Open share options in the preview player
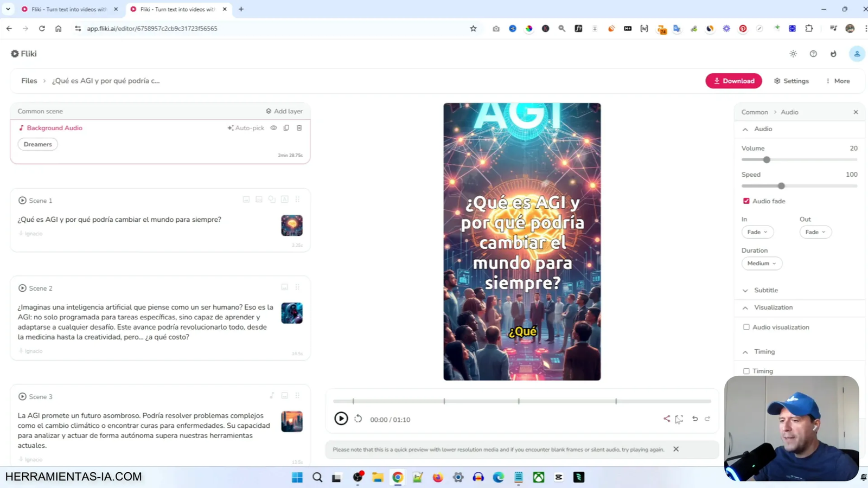The width and height of the screenshot is (868, 488). [666, 419]
